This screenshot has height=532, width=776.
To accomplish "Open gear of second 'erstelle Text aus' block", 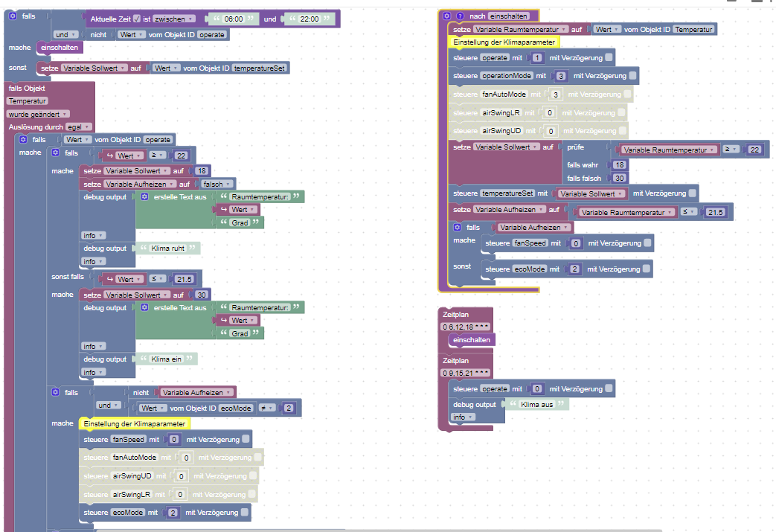I will (x=144, y=307).
